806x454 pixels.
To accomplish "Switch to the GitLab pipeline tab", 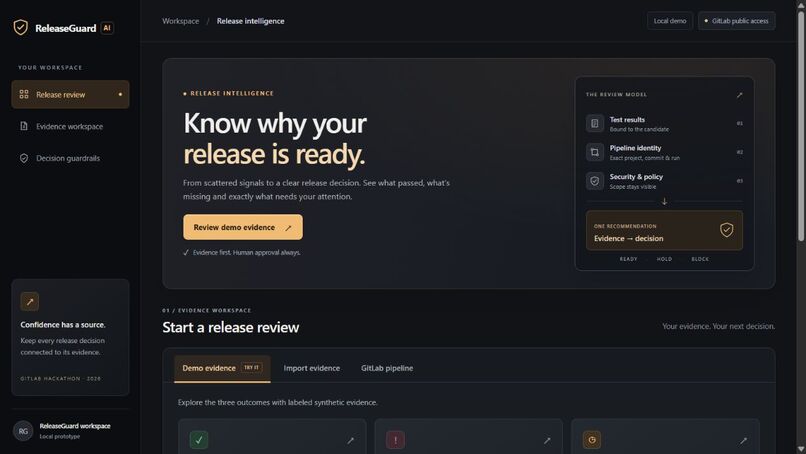I will [387, 368].
